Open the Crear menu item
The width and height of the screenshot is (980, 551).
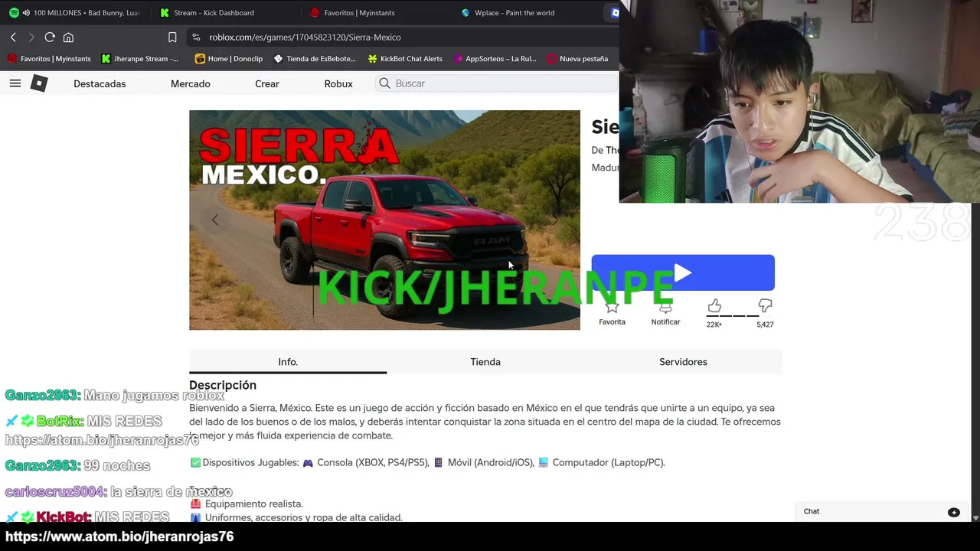266,83
